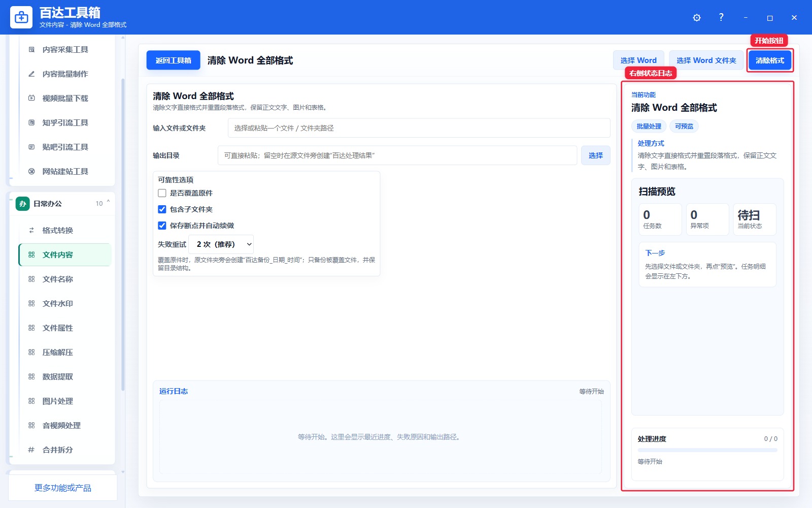Select the 视频批量下载 menu item
The width and height of the screenshot is (812, 508).
[65, 99]
